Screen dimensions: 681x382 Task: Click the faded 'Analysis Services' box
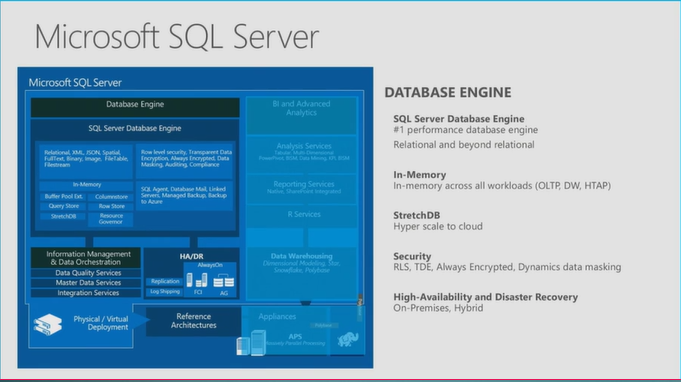click(x=301, y=154)
